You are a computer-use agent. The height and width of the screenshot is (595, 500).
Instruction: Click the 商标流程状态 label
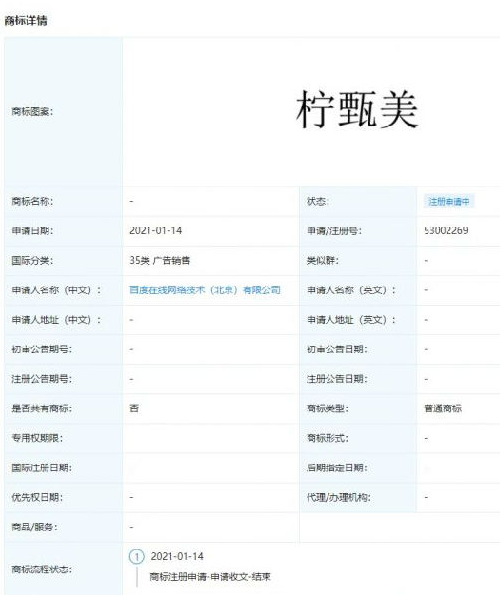[x=41, y=569]
